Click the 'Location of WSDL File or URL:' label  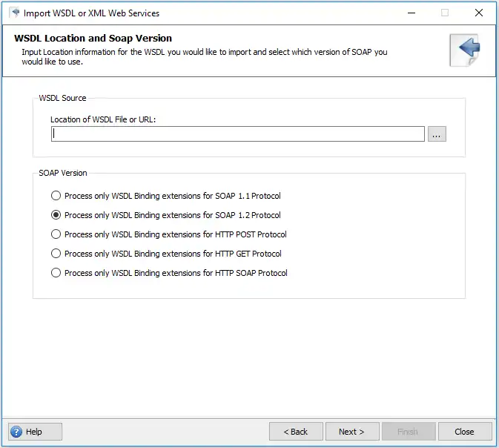tap(103, 119)
